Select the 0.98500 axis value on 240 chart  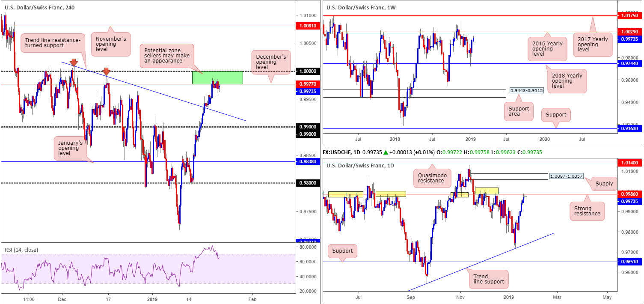tap(307, 155)
